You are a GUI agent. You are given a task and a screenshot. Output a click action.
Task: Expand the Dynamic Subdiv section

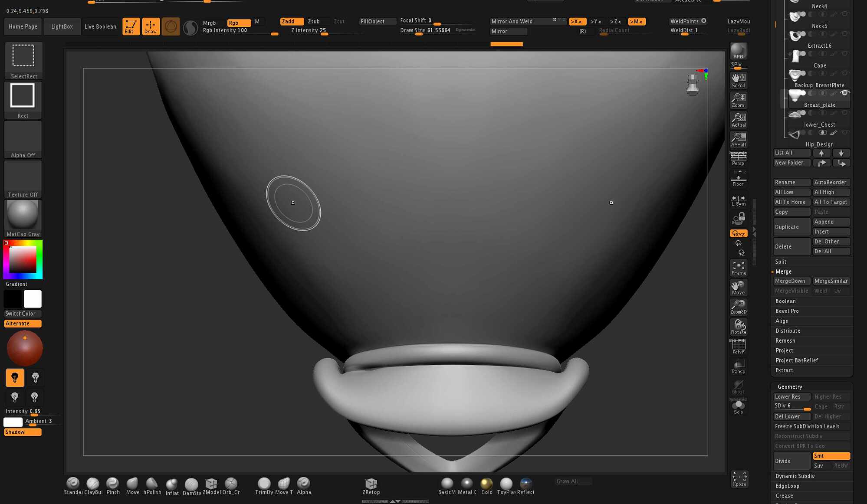click(796, 476)
